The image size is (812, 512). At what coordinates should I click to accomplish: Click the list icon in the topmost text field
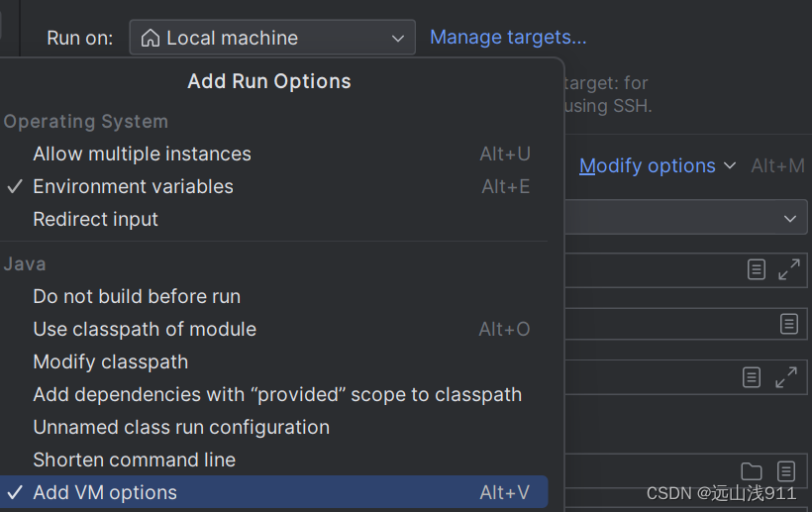pos(757,269)
